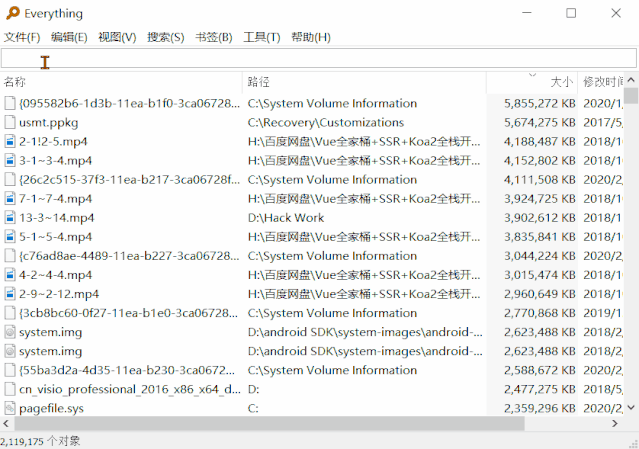Select file name pagefile.sys
The height and width of the screenshot is (449, 639).
coord(51,408)
